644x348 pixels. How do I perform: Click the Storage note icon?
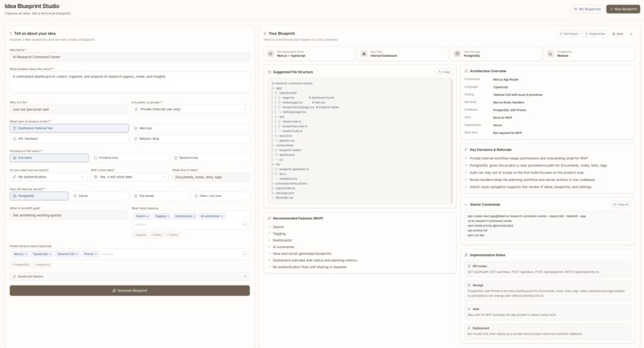pos(469,285)
